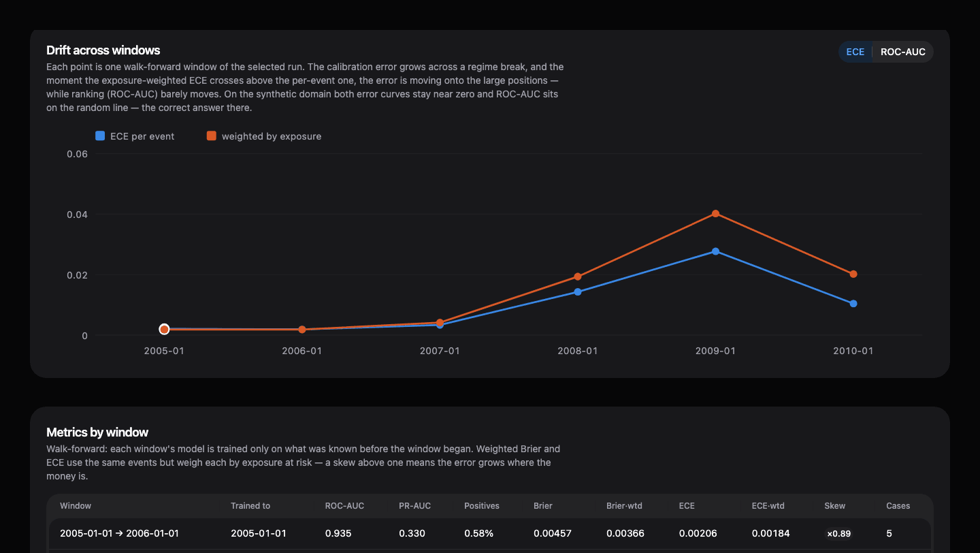Image resolution: width=980 pixels, height=553 pixels.
Task: Click the 'Trained to' value 2005-01-01
Action: tap(259, 533)
